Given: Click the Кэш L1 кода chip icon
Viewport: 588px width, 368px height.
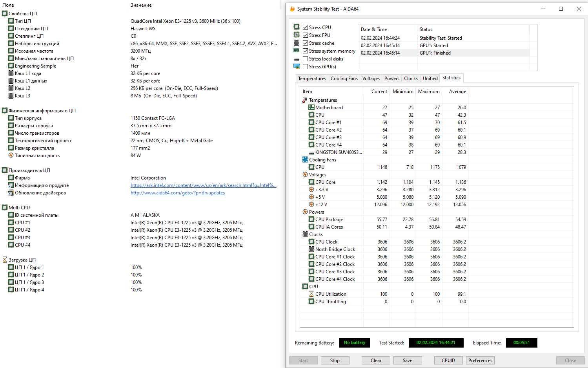Looking at the screenshot, I should (11, 73).
